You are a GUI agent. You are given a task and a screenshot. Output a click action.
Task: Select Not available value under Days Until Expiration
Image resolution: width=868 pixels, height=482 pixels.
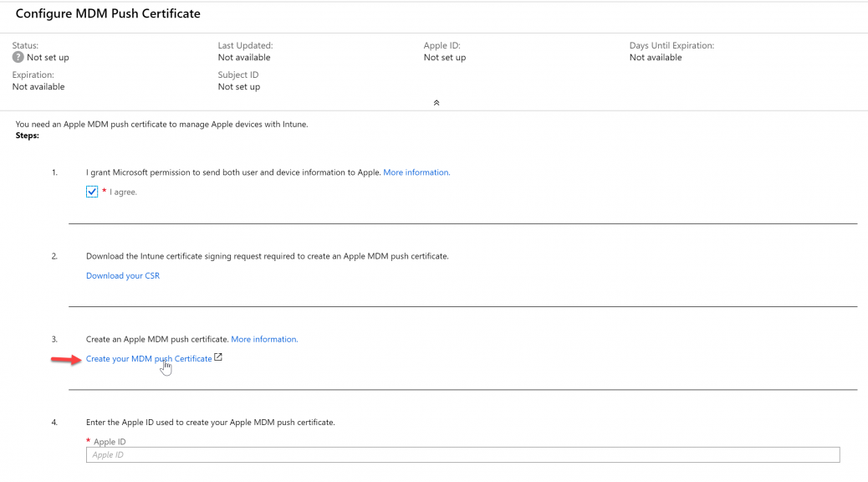coord(656,57)
